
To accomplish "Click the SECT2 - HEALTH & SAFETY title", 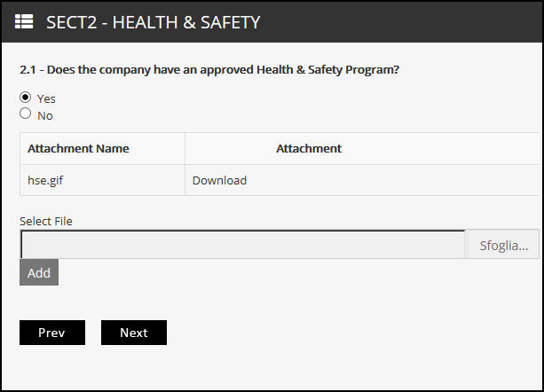I will (153, 22).
